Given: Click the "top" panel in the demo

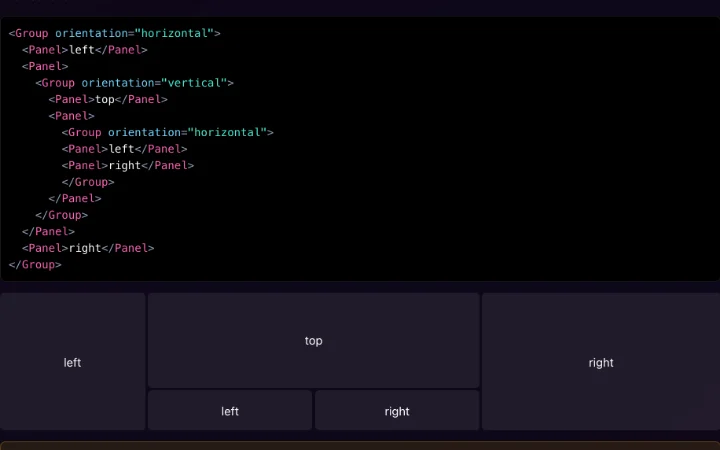Looking at the screenshot, I should click(x=314, y=340).
